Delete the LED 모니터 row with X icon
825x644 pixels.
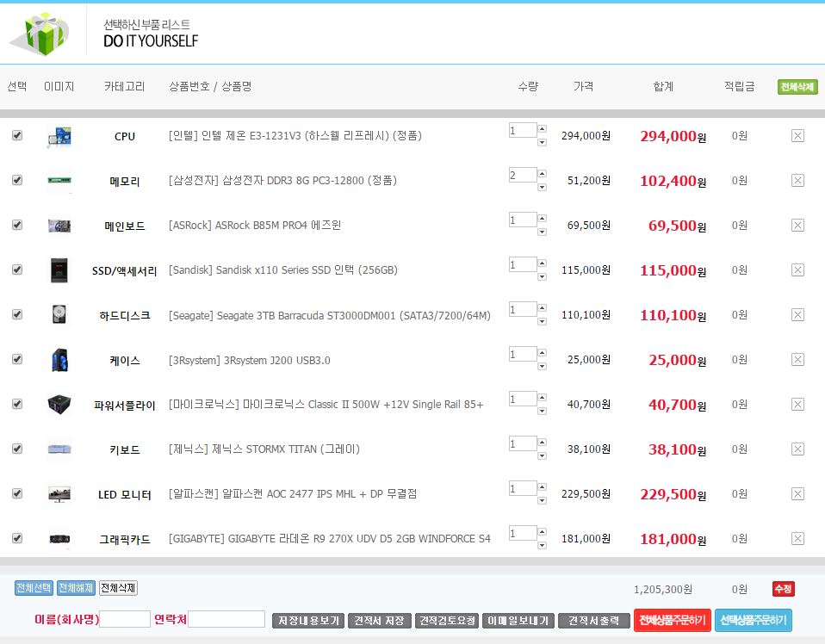coord(797,494)
